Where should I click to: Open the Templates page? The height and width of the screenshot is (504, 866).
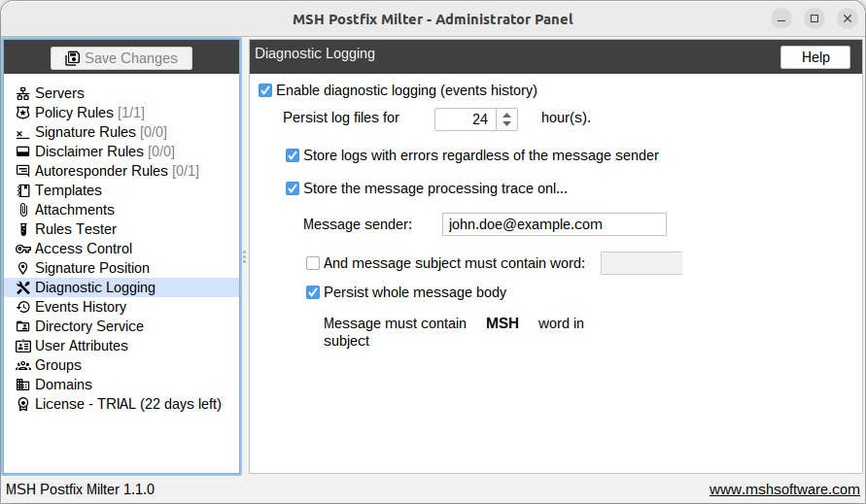click(68, 190)
